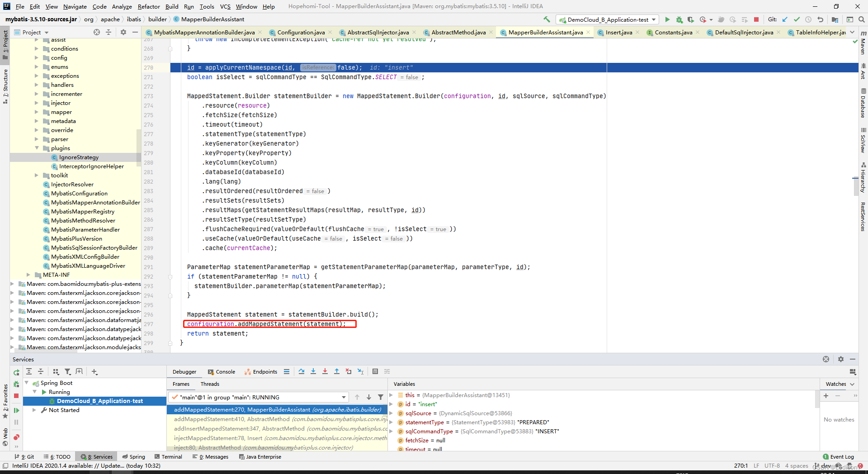Image resolution: width=868 pixels, height=474 pixels.
Task: Click Force Step Into red arrow icon
Action: tap(325, 371)
